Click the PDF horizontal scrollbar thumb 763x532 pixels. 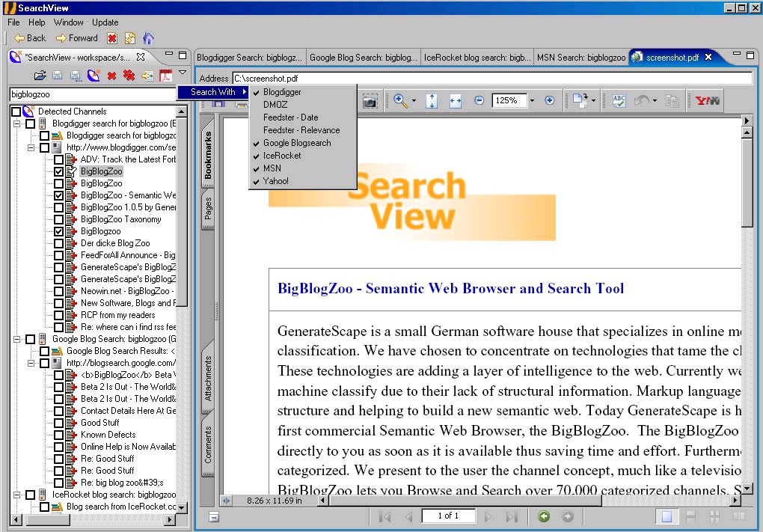(x=465, y=501)
